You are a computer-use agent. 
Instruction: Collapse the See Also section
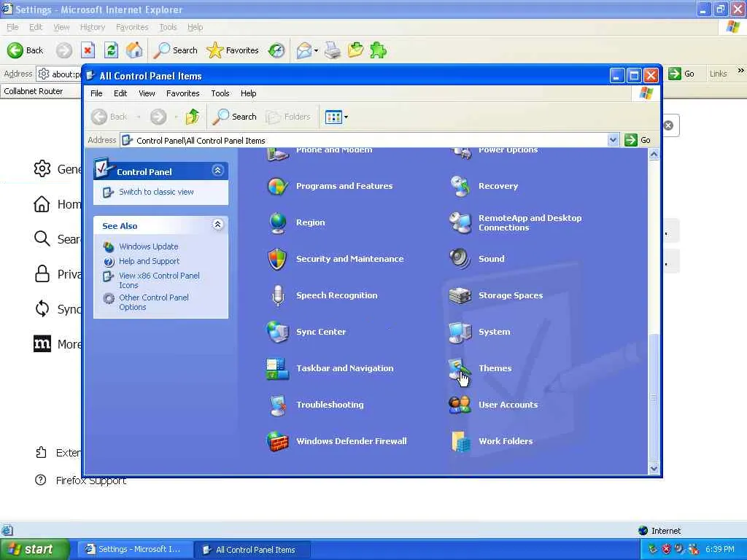[x=217, y=225]
